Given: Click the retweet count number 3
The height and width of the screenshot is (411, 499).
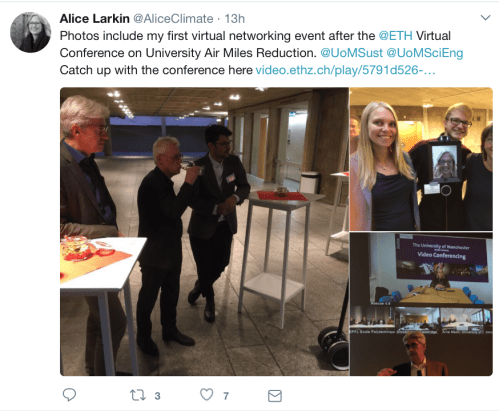Looking at the screenshot, I should [x=157, y=396].
